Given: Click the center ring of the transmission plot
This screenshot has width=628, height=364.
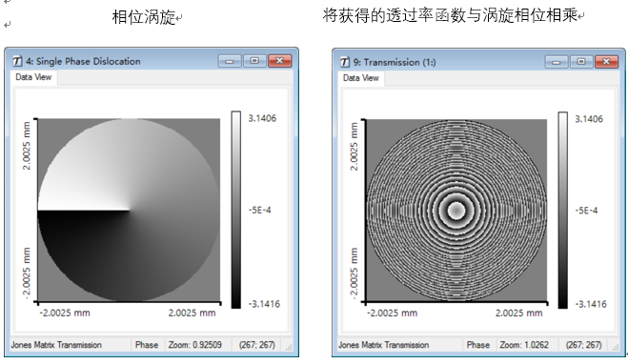Looking at the screenshot, I should tap(456, 211).
